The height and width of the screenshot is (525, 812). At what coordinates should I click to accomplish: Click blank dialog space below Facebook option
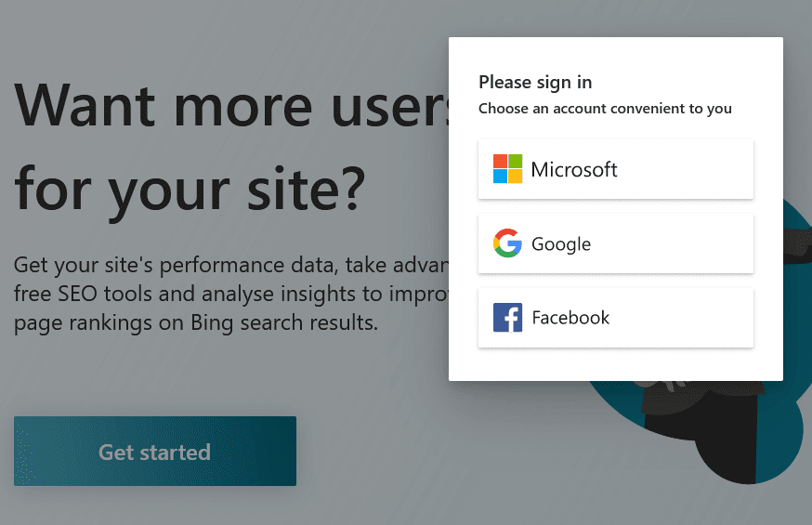[615, 364]
